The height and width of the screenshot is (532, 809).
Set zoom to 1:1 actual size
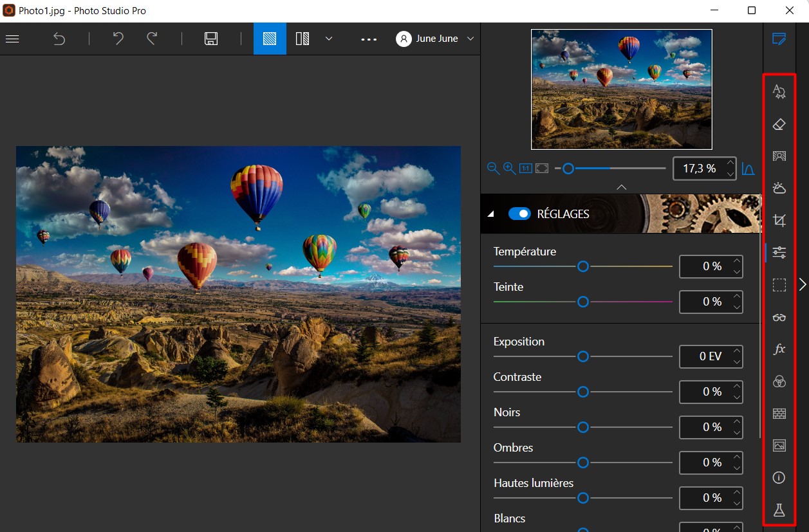[526, 169]
